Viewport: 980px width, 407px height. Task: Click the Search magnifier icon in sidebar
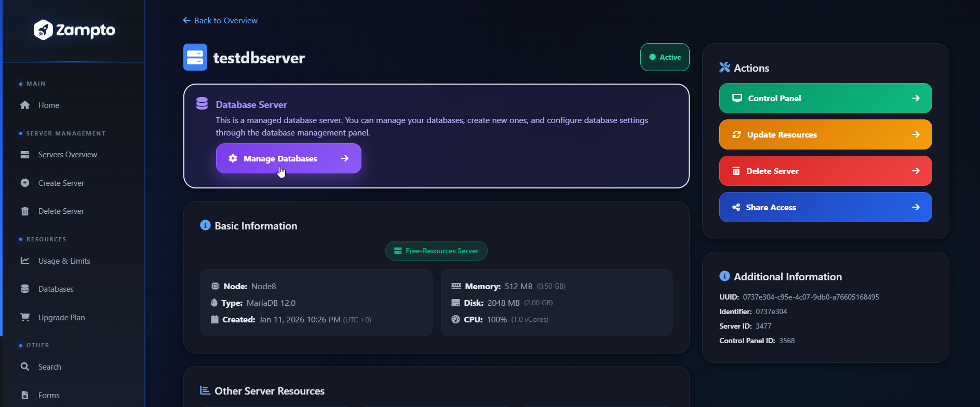point(25,367)
